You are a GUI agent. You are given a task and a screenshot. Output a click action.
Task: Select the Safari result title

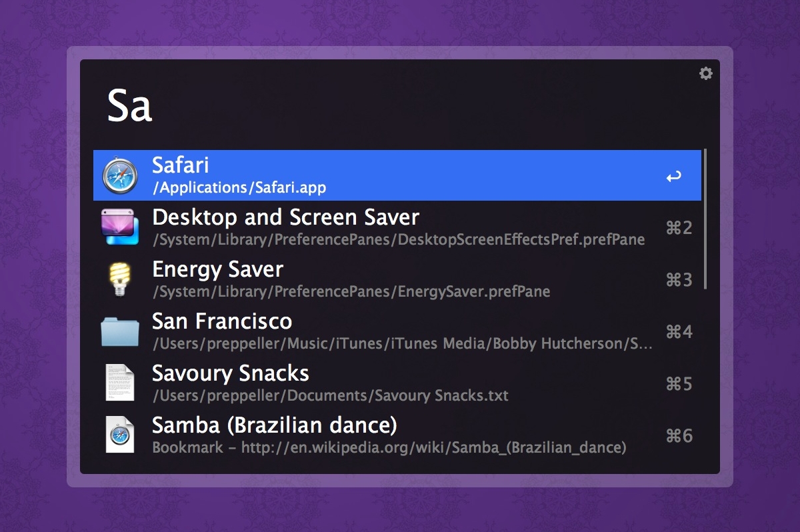point(181,165)
